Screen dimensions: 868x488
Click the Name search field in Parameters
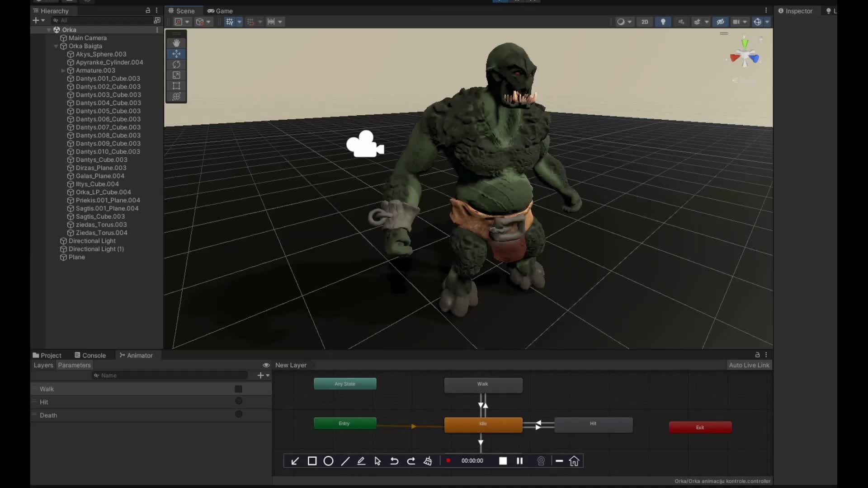pos(170,375)
